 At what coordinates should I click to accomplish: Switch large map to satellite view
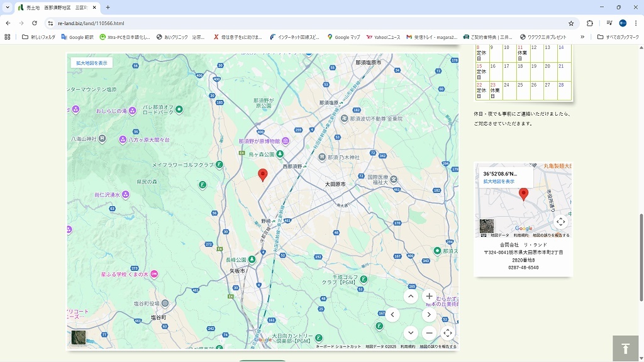click(x=79, y=337)
